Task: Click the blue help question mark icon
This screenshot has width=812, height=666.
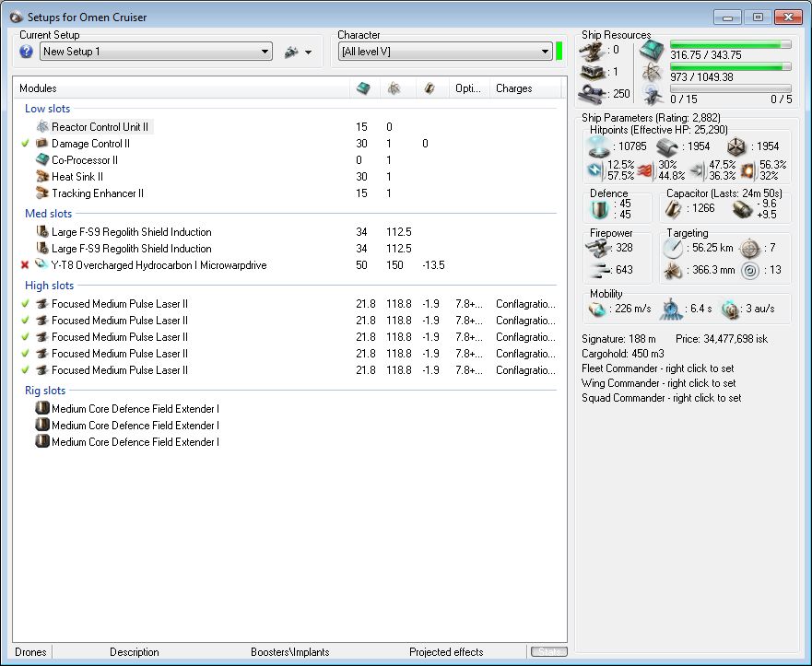Action: pos(26,52)
